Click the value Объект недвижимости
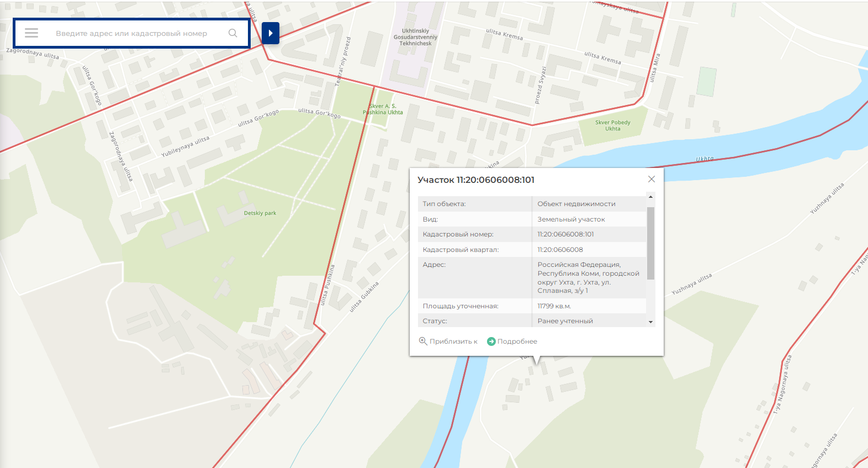The width and height of the screenshot is (868, 468). click(x=576, y=204)
